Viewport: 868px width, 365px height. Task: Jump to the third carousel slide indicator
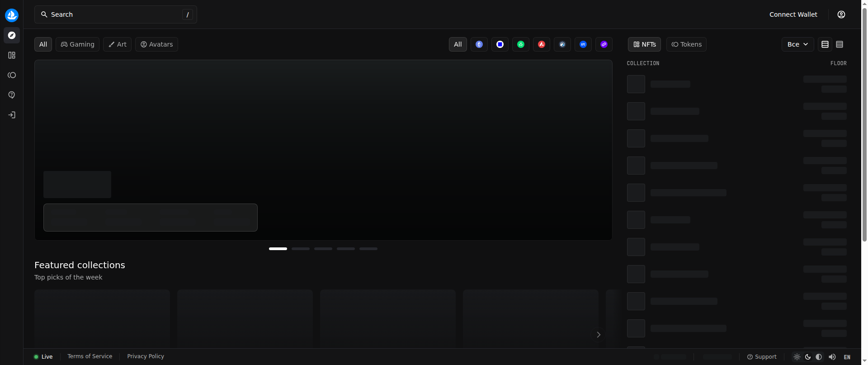(x=323, y=249)
